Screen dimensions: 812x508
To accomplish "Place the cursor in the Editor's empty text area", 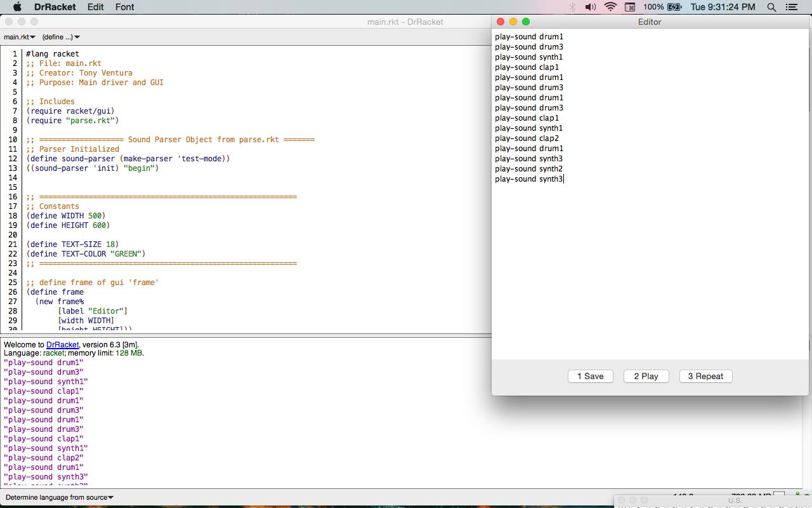I will [x=650, y=273].
